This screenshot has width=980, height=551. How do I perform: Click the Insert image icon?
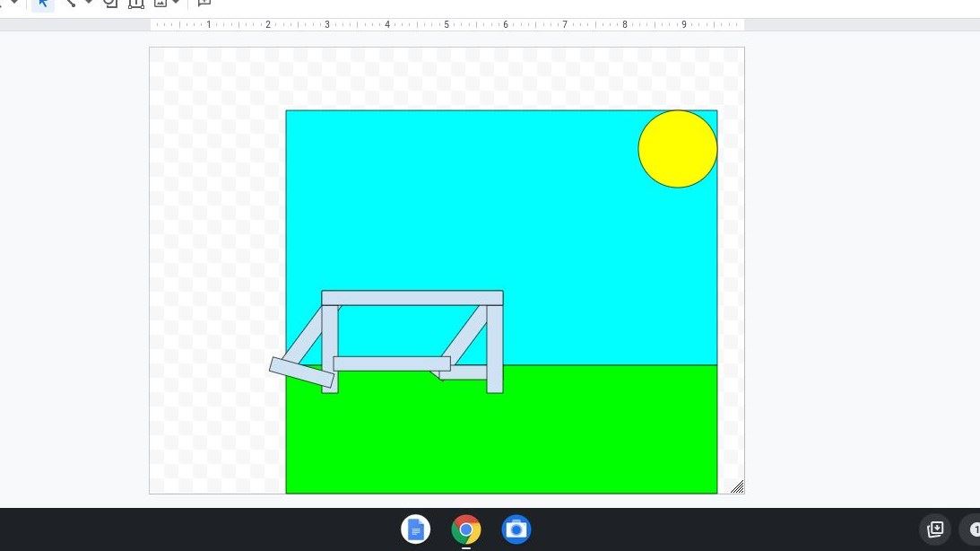[160, 3]
